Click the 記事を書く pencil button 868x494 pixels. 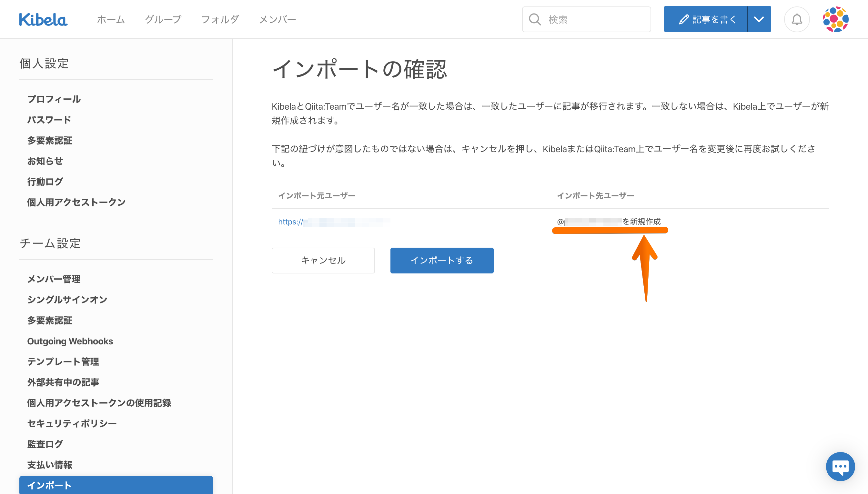pyautogui.click(x=705, y=19)
